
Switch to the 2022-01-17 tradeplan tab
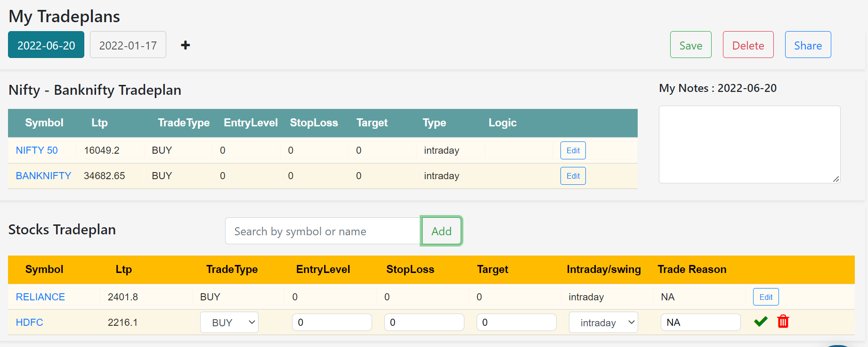tap(128, 45)
